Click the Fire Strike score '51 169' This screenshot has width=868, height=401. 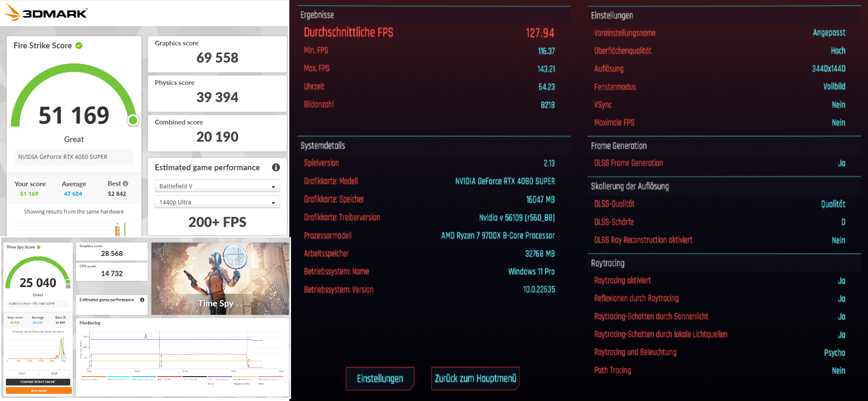tap(74, 115)
